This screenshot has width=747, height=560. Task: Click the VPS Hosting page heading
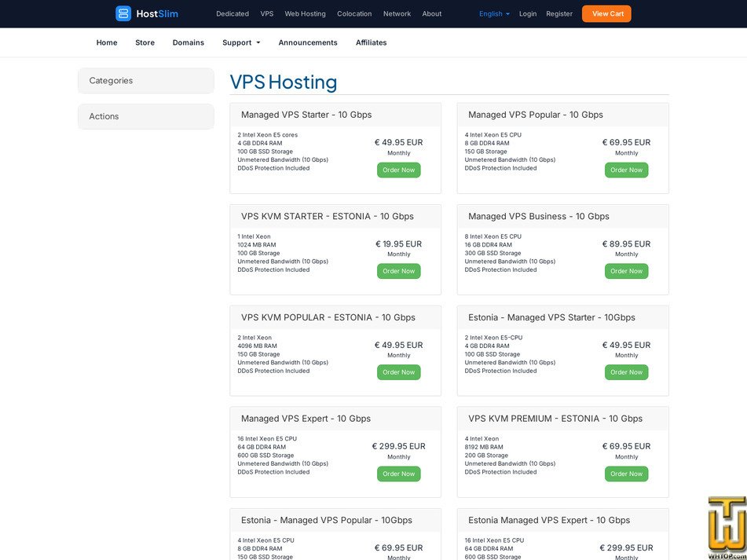click(284, 82)
